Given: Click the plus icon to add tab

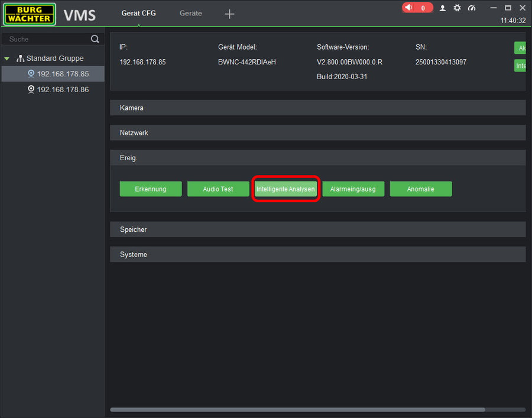Looking at the screenshot, I should coord(230,14).
